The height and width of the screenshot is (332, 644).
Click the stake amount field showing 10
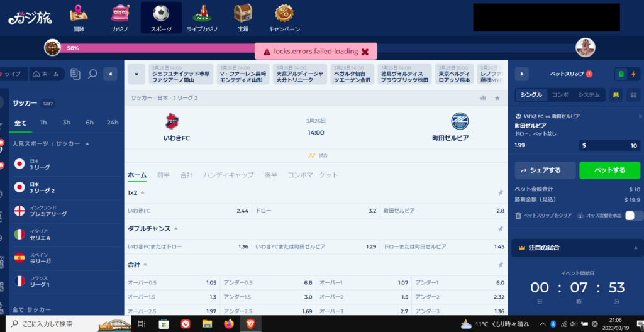(x=609, y=145)
